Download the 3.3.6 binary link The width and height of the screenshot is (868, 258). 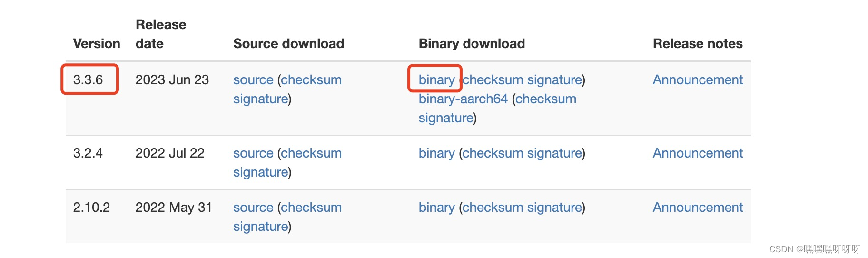pos(436,80)
